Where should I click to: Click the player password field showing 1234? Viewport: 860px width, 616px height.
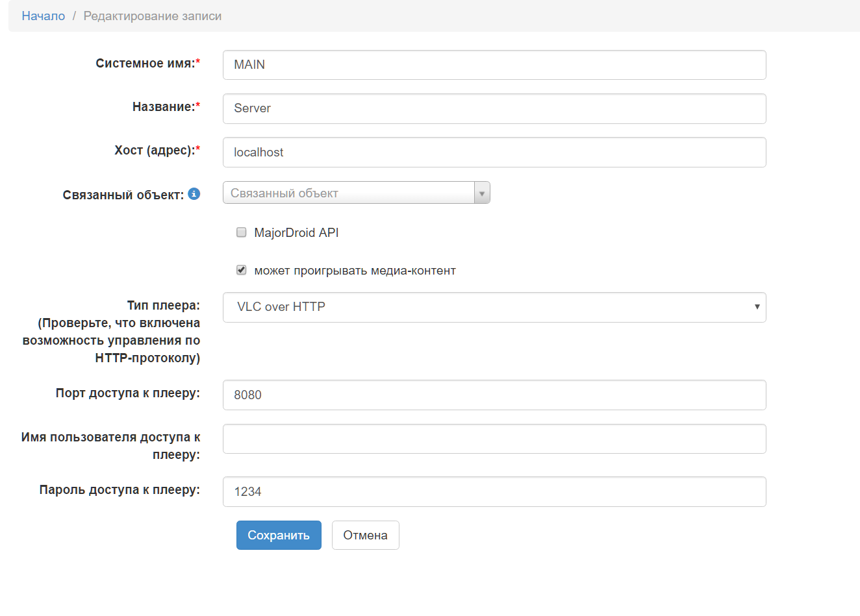(x=494, y=492)
